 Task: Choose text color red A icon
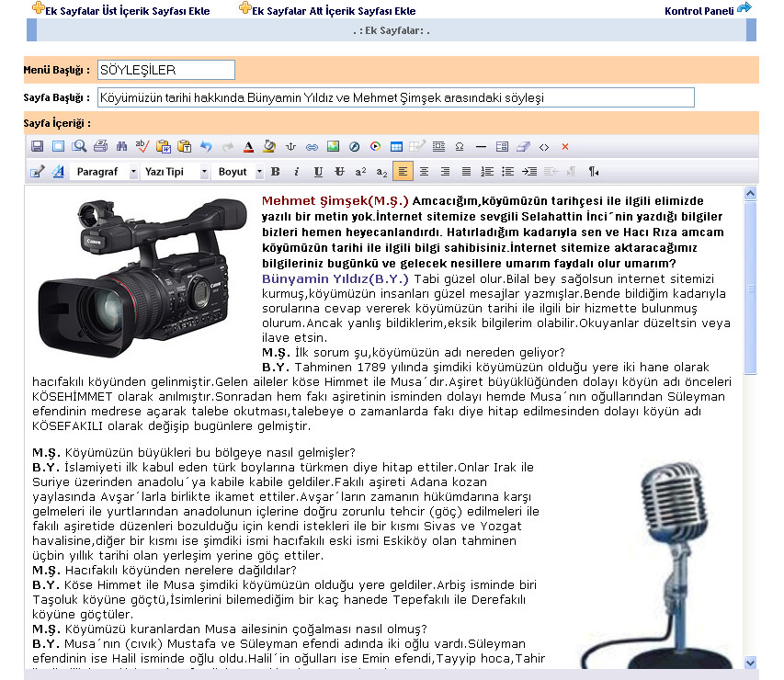(248, 146)
